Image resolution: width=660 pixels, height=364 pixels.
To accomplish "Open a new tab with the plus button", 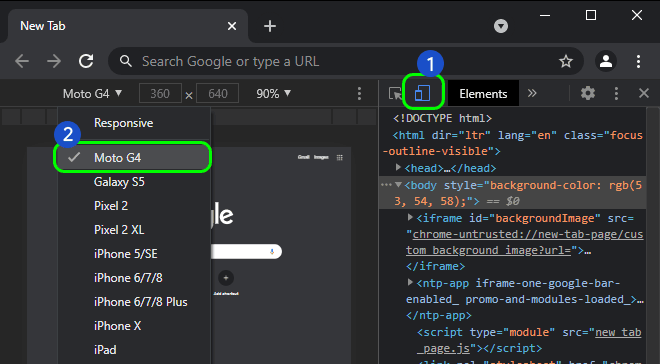I will [x=270, y=26].
